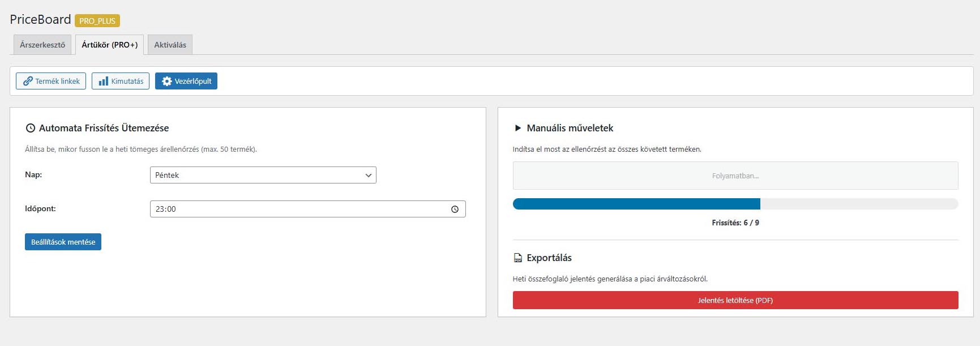Download report via Jelentés letöltése (PDF)
This screenshot has width=980, height=346.
(735, 300)
